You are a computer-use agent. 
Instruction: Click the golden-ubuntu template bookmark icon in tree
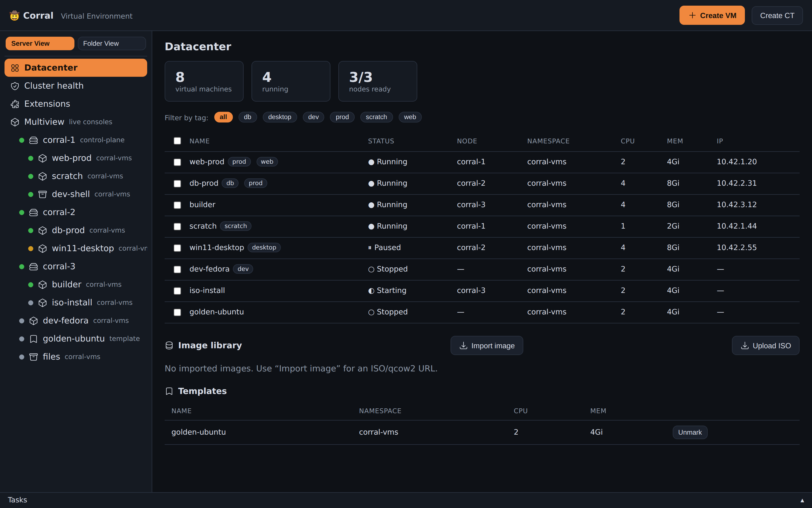(34, 339)
